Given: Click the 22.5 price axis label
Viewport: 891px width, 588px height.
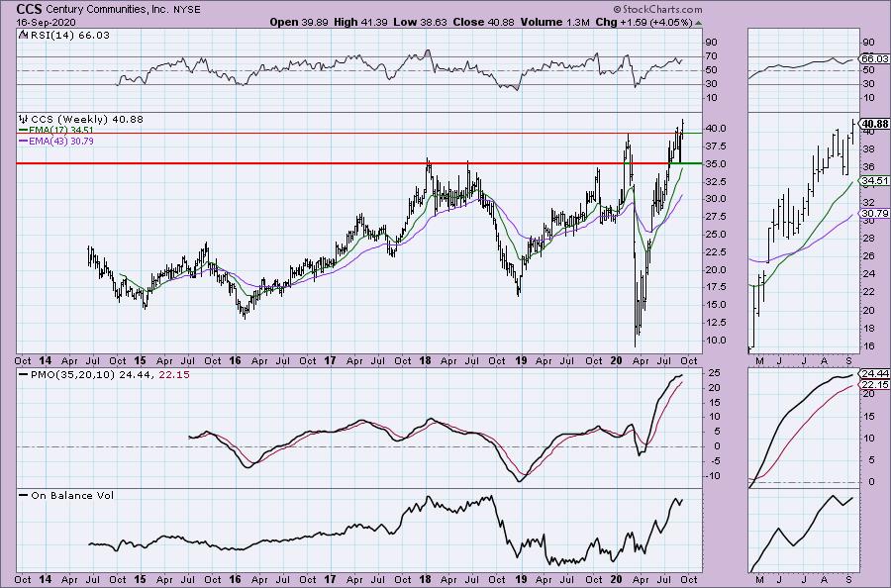Looking at the screenshot, I should pos(716,251).
